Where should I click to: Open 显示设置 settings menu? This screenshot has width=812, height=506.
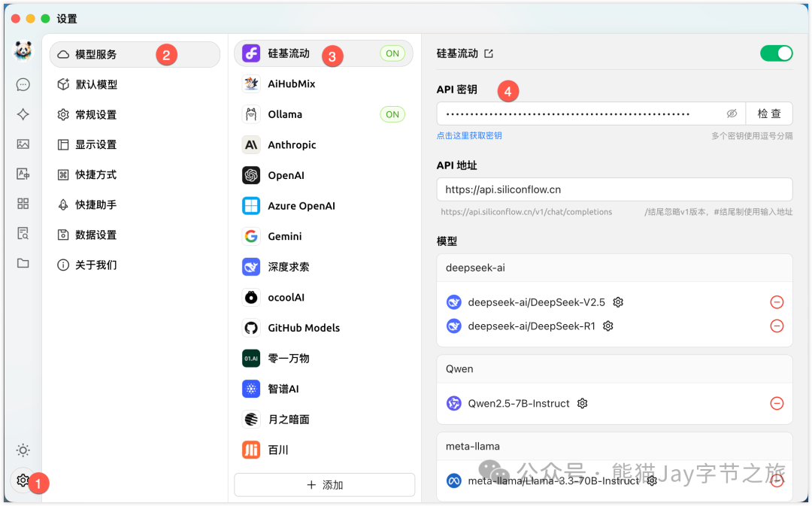pyautogui.click(x=135, y=144)
